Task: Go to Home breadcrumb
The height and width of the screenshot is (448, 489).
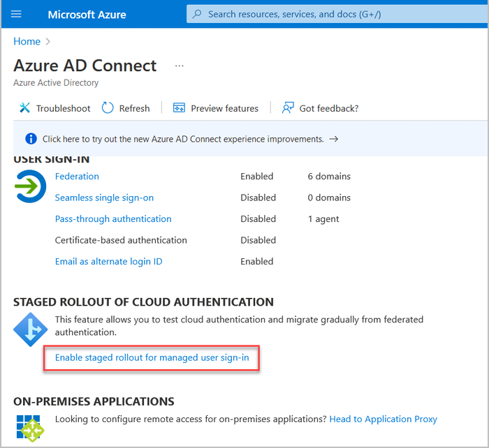Action: click(27, 41)
